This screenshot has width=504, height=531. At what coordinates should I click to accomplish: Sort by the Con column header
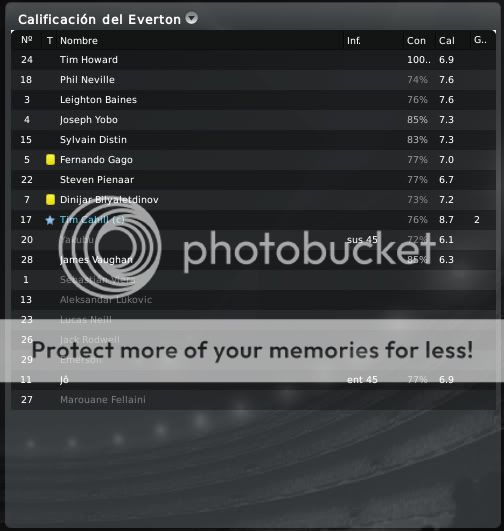coord(416,41)
